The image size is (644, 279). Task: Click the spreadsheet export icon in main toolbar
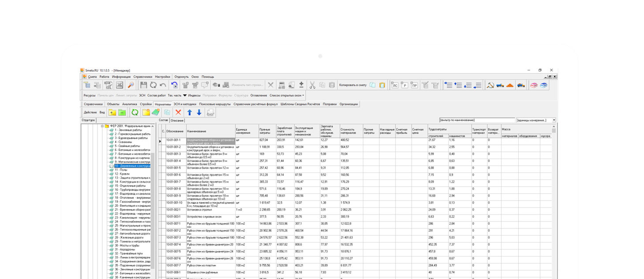click(120, 85)
